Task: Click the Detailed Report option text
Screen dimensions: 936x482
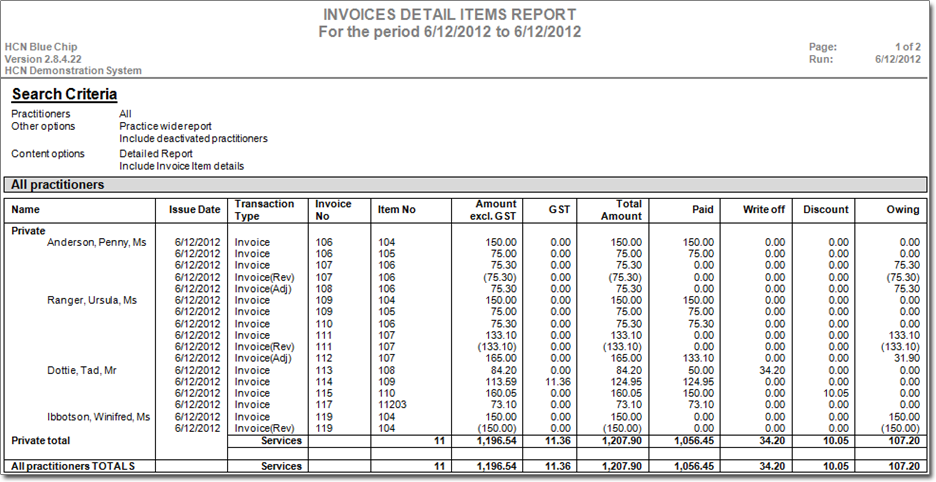Action: (156, 153)
